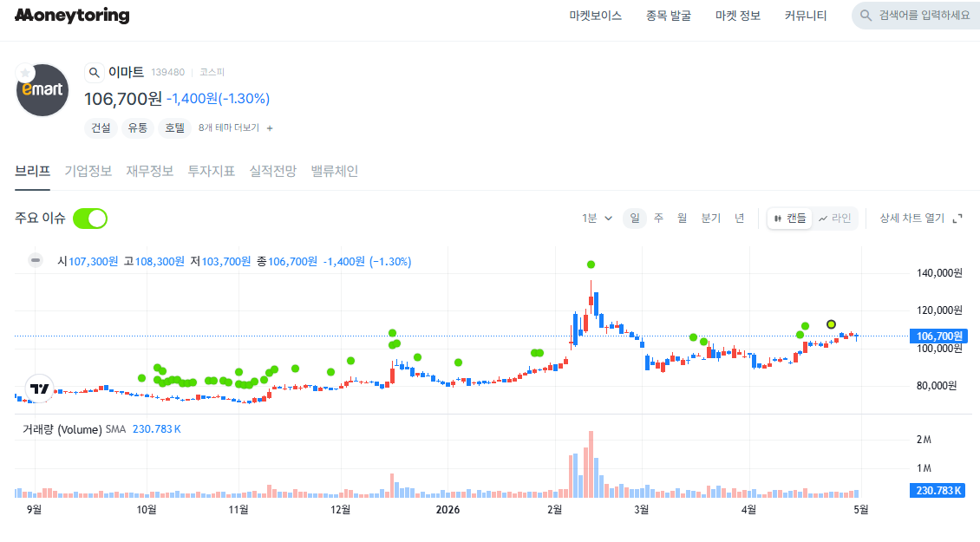The width and height of the screenshot is (980, 542).
Task: Open the emart company logo
Action: coord(42,90)
